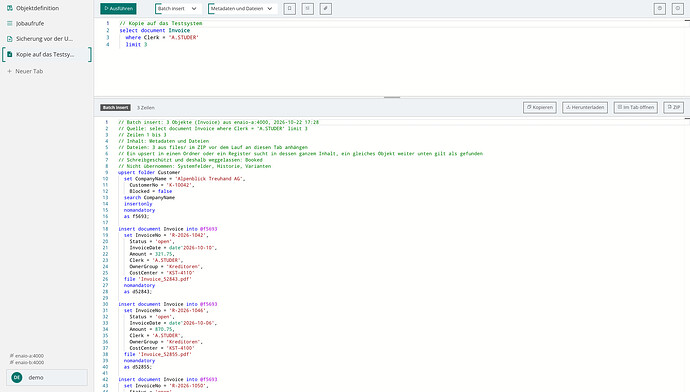Click 'nomandatory' on result line 15
Screen dimensions: 690x392
[139, 210]
